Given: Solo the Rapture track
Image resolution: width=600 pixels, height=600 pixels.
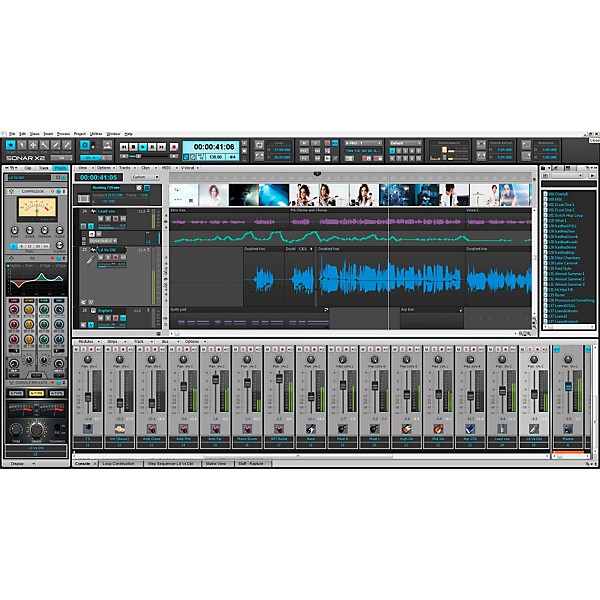Looking at the screenshot, I should point(108,318).
